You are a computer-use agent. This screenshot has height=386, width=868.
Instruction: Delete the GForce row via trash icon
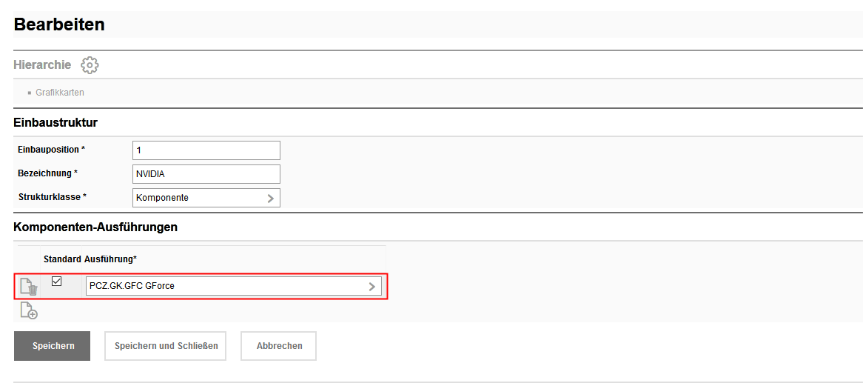(x=29, y=287)
